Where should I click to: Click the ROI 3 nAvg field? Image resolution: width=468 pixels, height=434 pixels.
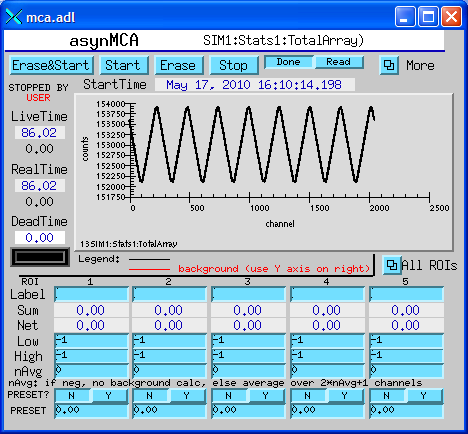pyautogui.click(x=249, y=371)
